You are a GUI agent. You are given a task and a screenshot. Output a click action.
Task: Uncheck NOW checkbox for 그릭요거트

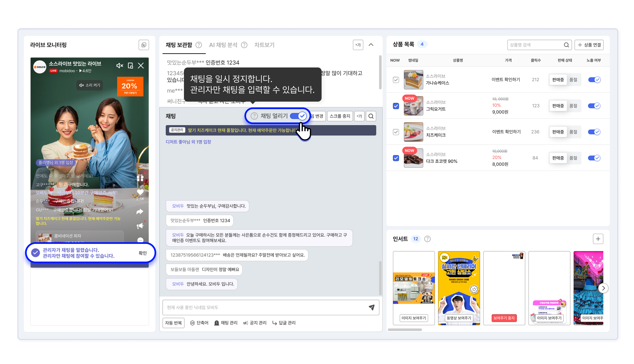point(396,106)
